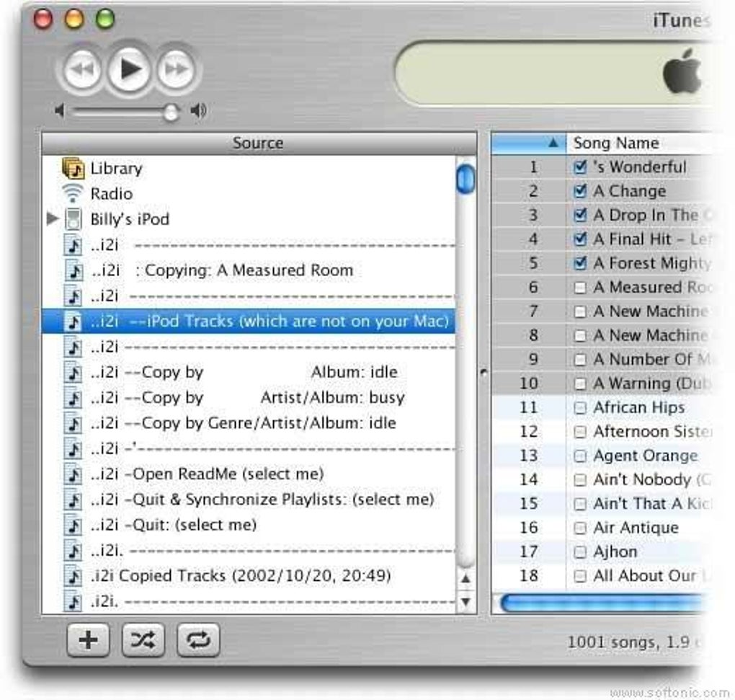Viewport: 735px width, 700px height.
Task: Click the loud-volume speaker icon
Action: (x=198, y=110)
